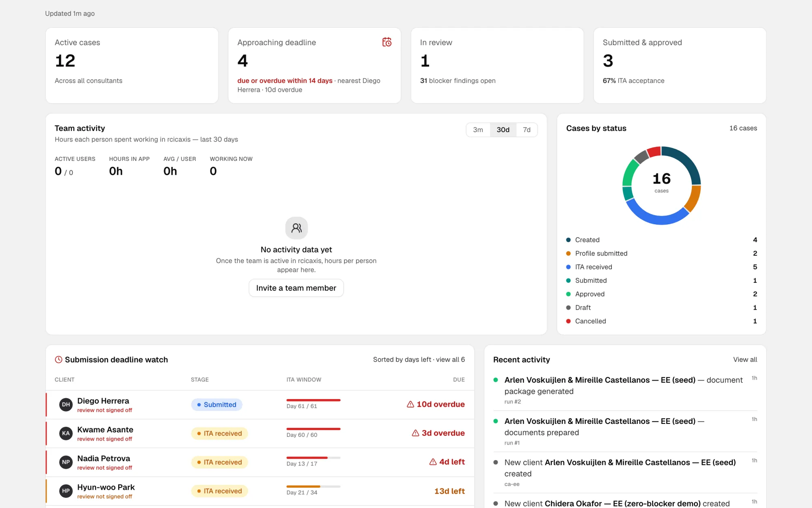The image size is (812, 508).
Task: Open View all in Recent activity
Action: 745,360
